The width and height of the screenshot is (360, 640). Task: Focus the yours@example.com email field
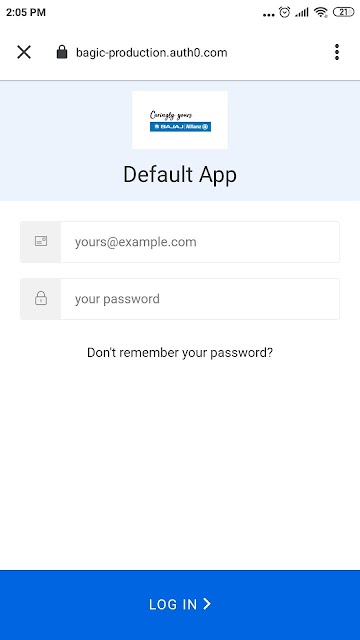pyautogui.click(x=180, y=242)
